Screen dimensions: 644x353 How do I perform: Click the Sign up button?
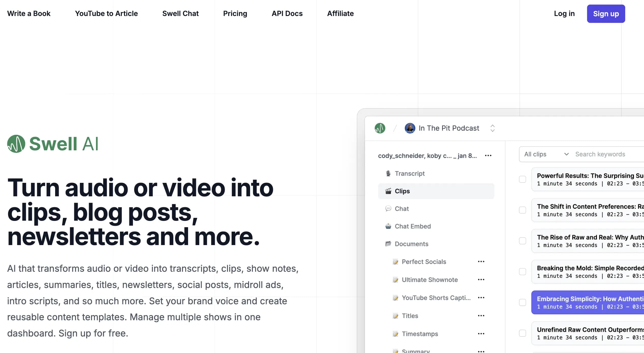click(606, 13)
